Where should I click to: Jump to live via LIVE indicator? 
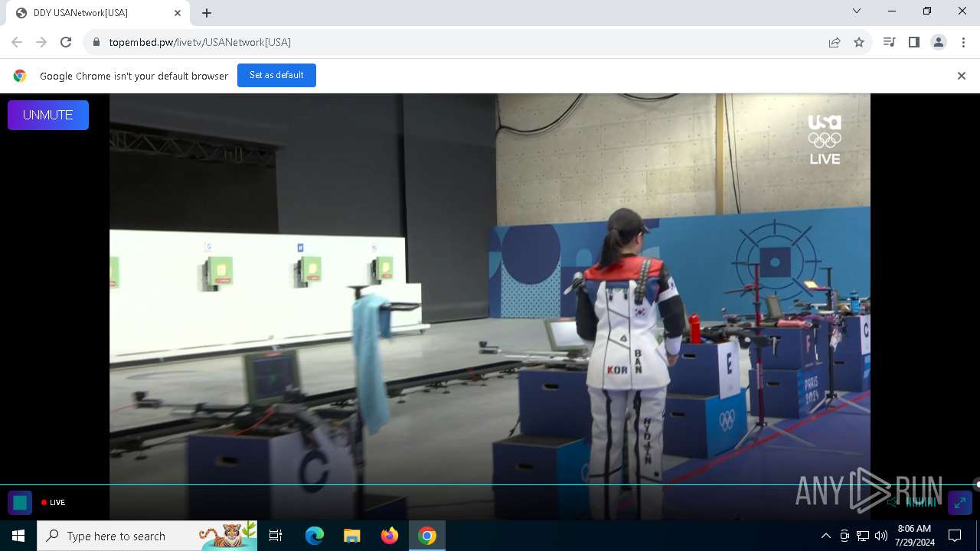point(54,503)
